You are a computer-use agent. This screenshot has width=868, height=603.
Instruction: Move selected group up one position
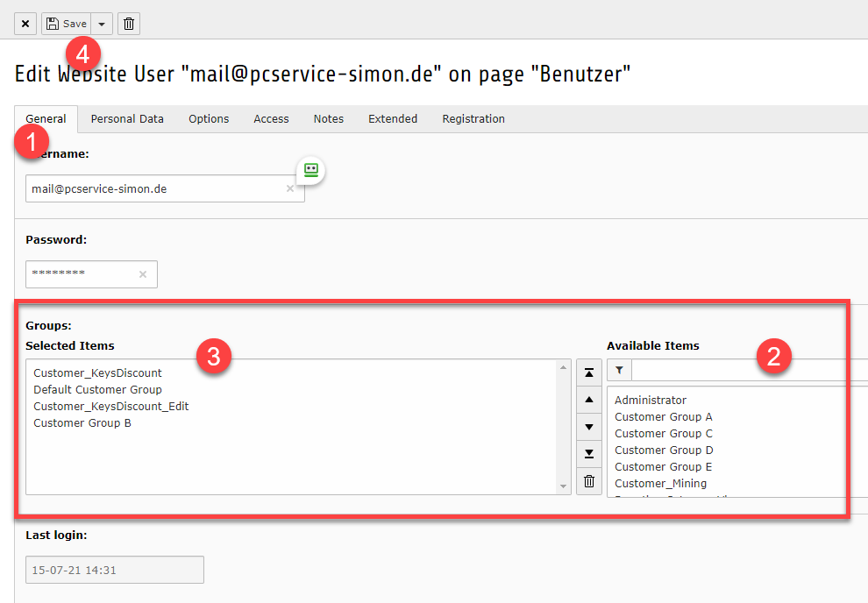tap(589, 400)
